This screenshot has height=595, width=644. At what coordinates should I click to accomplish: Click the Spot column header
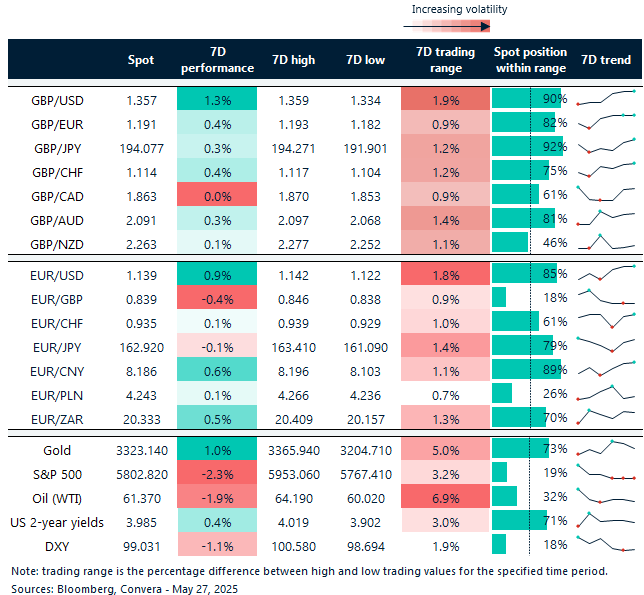tap(140, 60)
